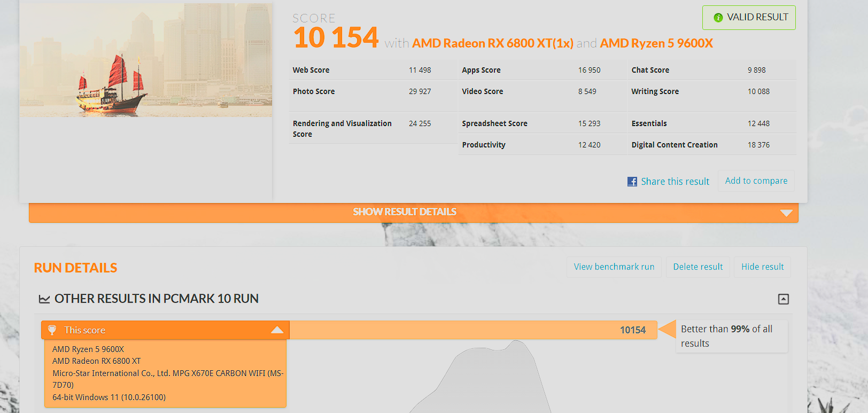This screenshot has height=413, width=868.
Task: Click Chat Score value 9 898
Action: (x=757, y=70)
